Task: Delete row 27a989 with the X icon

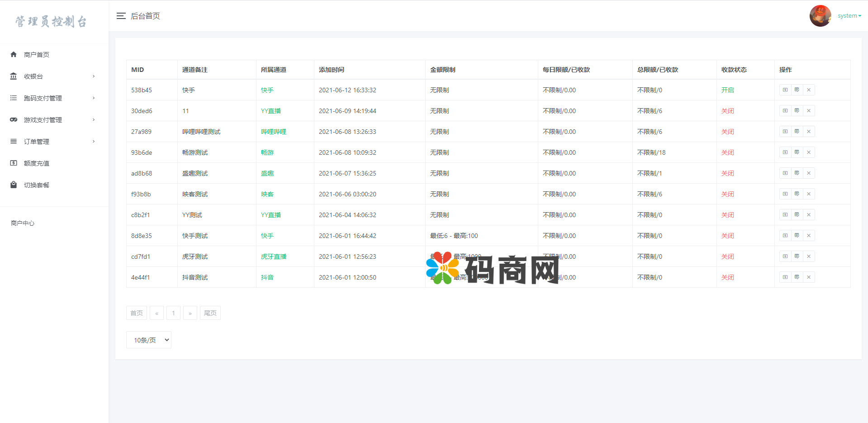Action: pos(809,132)
